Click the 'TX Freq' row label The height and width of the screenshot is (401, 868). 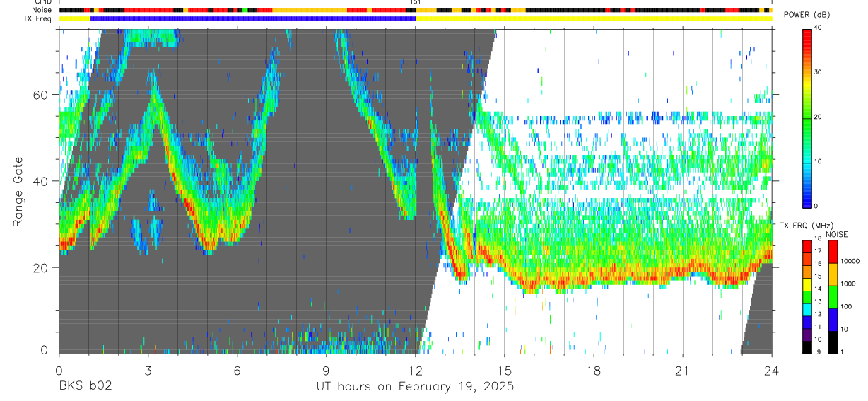click(38, 18)
